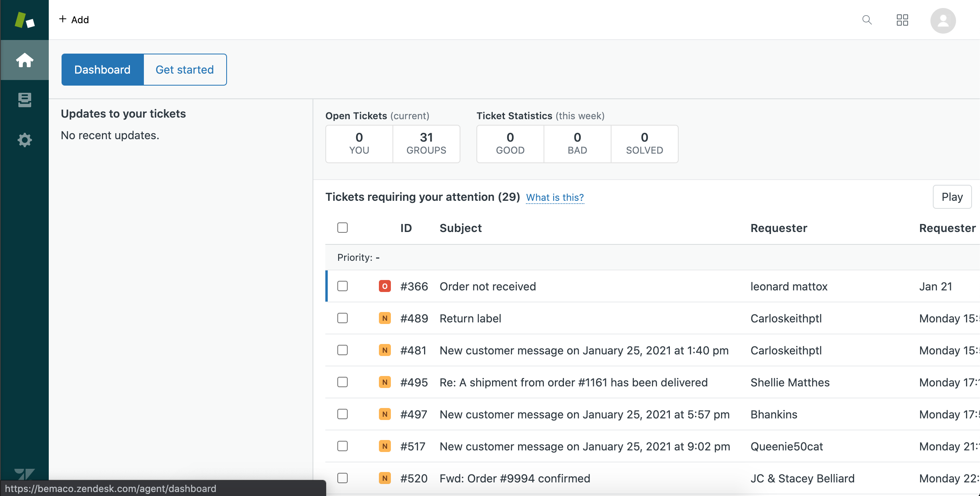Tick the checkbox for ticket #517

(x=343, y=446)
